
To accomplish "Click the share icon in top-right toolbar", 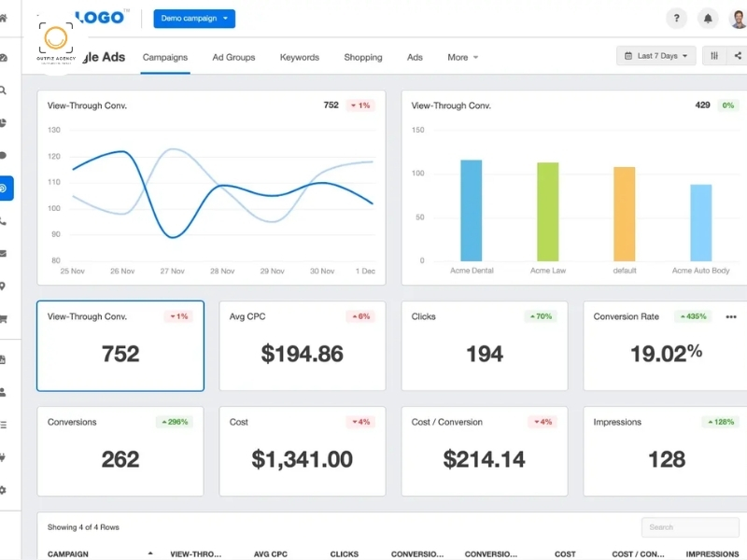I will click(738, 55).
